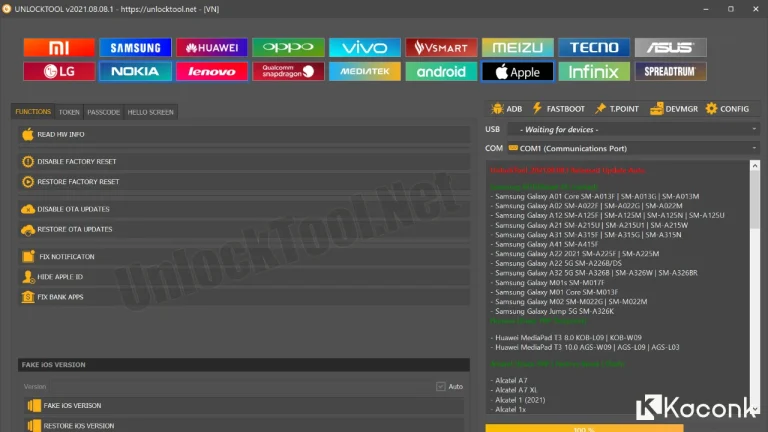Screen dimensions: 768x432
Task: Pick the Vivo brand tile
Action: 364,48
